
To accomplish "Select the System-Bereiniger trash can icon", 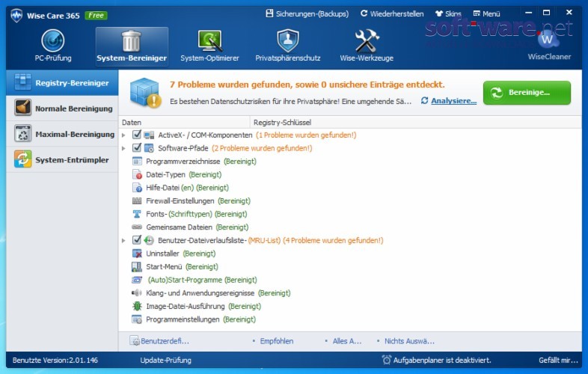I will coord(131,40).
